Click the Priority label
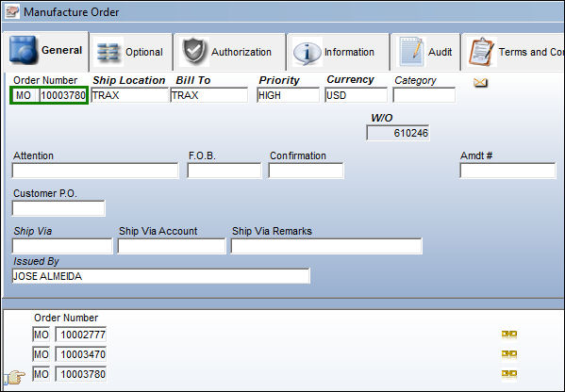This screenshot has width=565, height=392. point(279,80)
